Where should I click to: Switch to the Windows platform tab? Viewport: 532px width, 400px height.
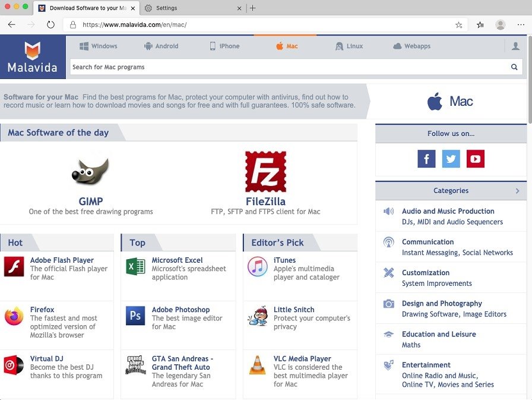(x=99, y=46)
